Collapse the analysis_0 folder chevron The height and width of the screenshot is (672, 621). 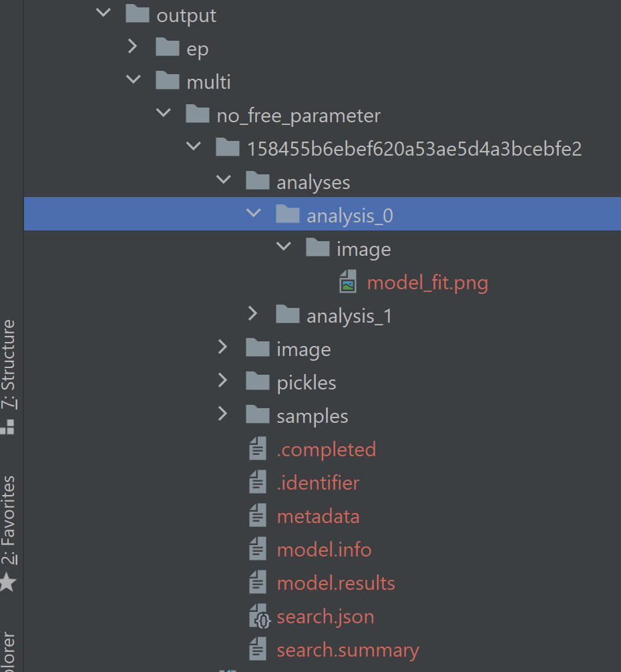[254, 213]
